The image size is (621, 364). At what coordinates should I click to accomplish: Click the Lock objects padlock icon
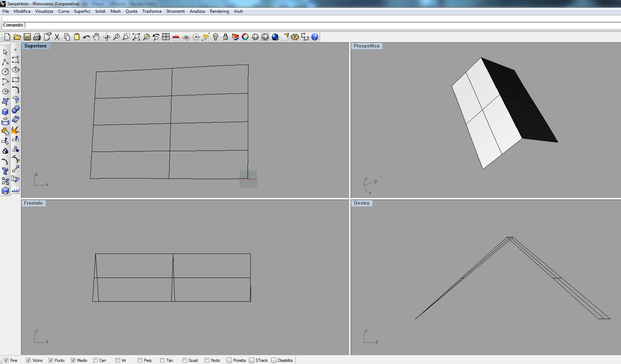[x=225, y=37]
